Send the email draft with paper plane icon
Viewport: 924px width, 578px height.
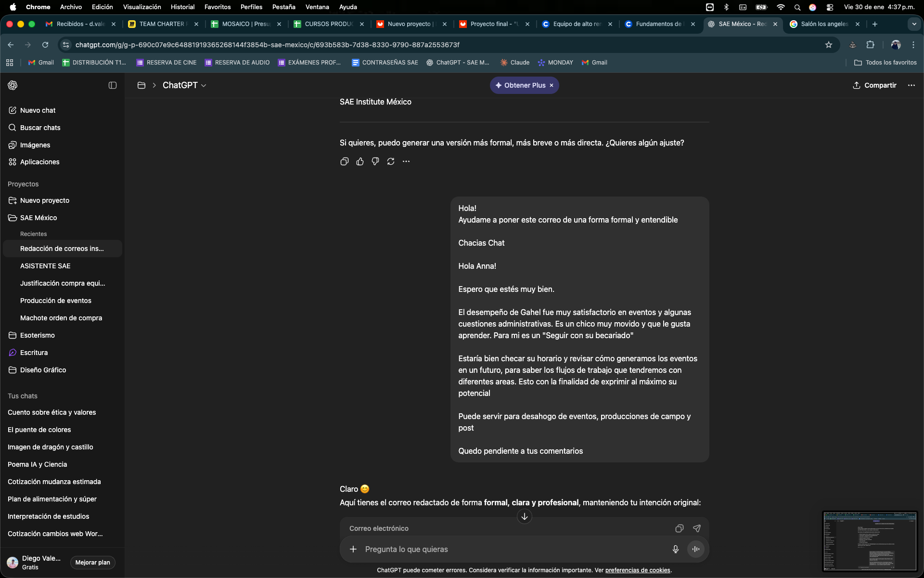[x=696, y=528]
